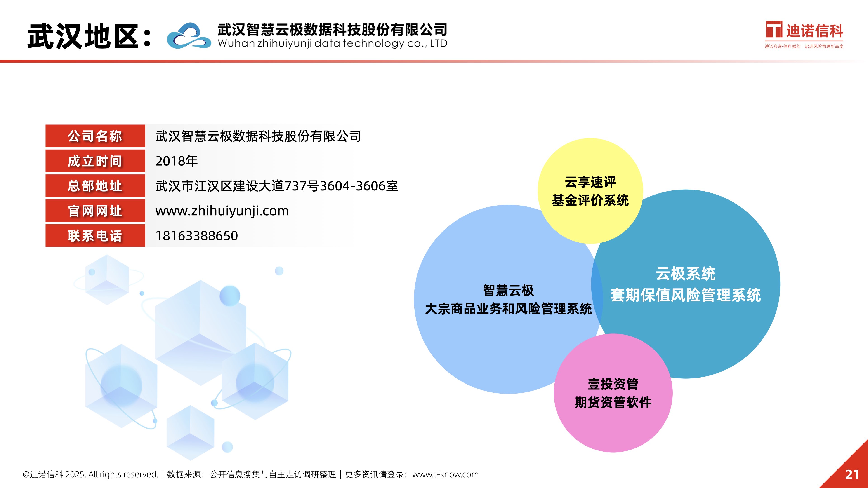Open the footer link www.t-know.com
The image size is (868, 488).
click(445, 474)
